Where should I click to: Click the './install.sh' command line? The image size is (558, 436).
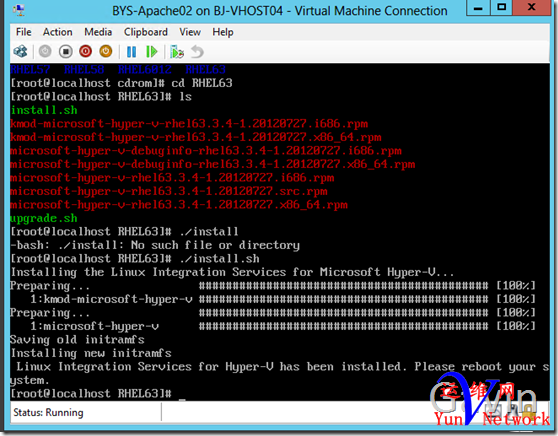(135, 259)
